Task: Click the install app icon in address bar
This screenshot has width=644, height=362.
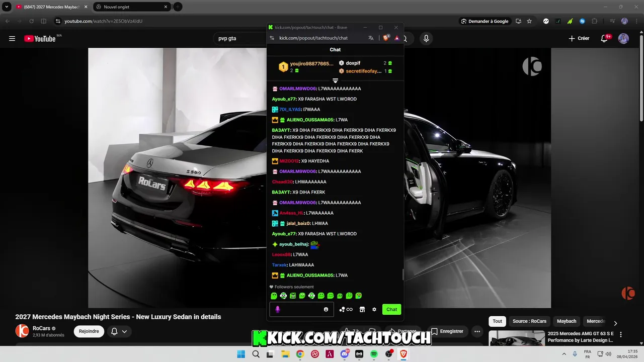Action: (x=518, y=21)
